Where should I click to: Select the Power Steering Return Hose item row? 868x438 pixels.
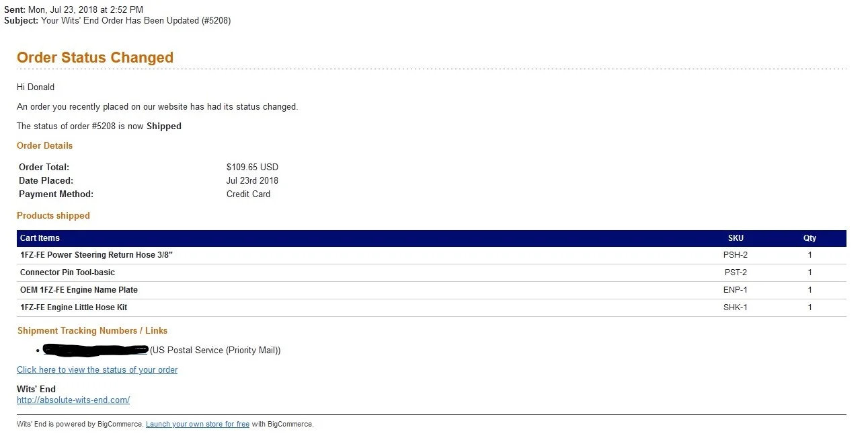click(101, 256)
